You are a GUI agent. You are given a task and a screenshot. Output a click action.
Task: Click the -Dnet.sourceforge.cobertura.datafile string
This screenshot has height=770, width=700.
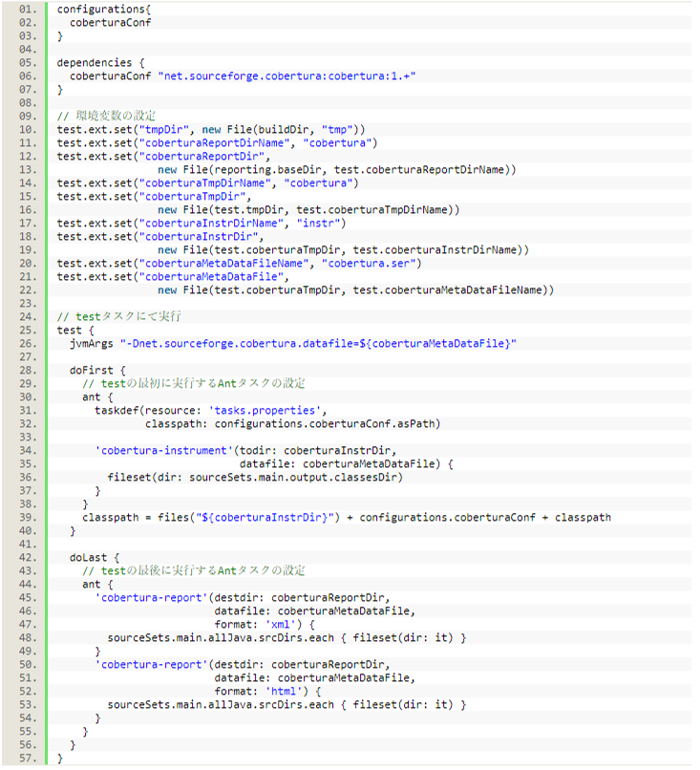tap(319, 344)
